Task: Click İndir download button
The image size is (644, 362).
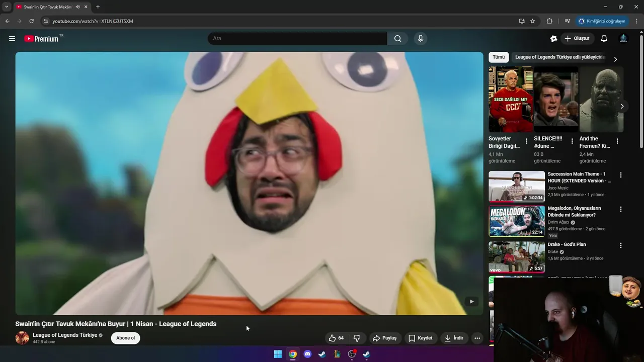Action: [x=454, y=338]
